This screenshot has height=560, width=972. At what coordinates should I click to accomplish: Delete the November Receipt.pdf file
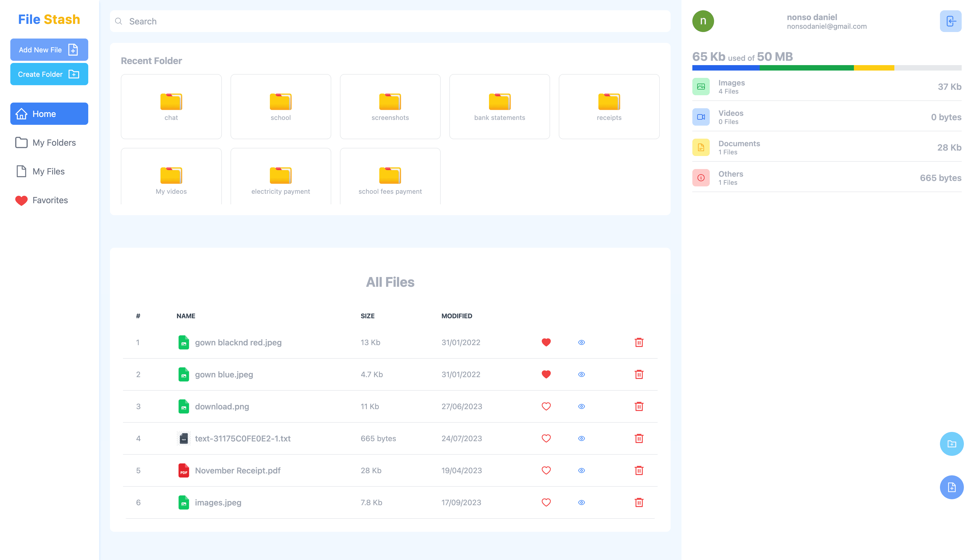pos(639,470)
